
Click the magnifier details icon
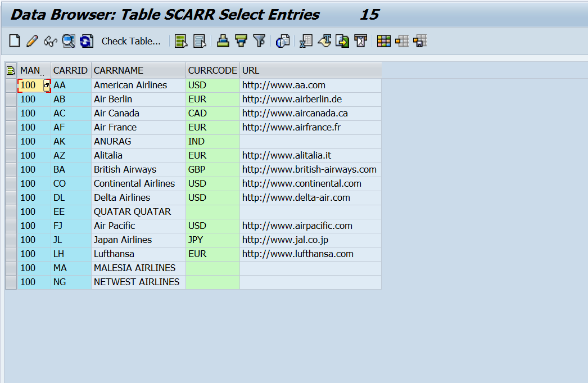(68, 40)
